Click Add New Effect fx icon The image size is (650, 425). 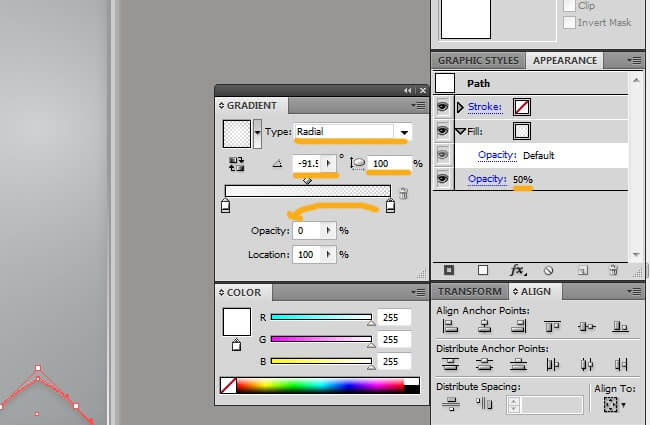[x=517, y=270]
